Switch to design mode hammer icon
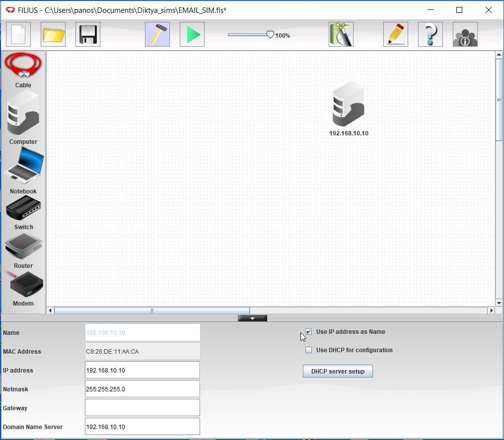This screenshot has width=504, height=440. [x=157, y=34]
